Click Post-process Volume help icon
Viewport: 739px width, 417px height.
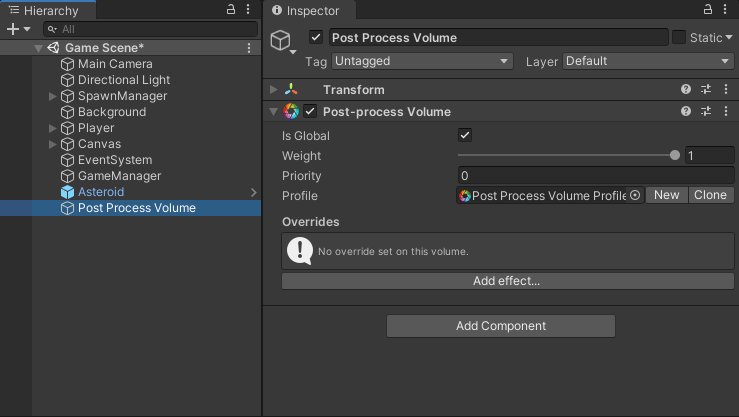tap(686, 112)
